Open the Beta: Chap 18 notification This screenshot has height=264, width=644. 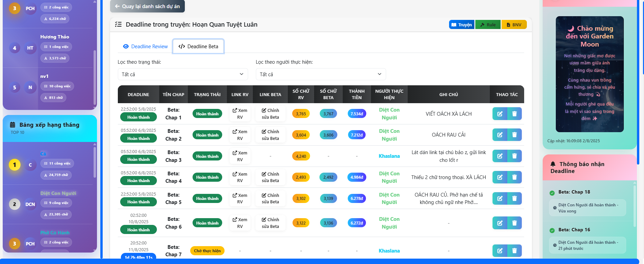pyautogui.click(x=574, y=192)
